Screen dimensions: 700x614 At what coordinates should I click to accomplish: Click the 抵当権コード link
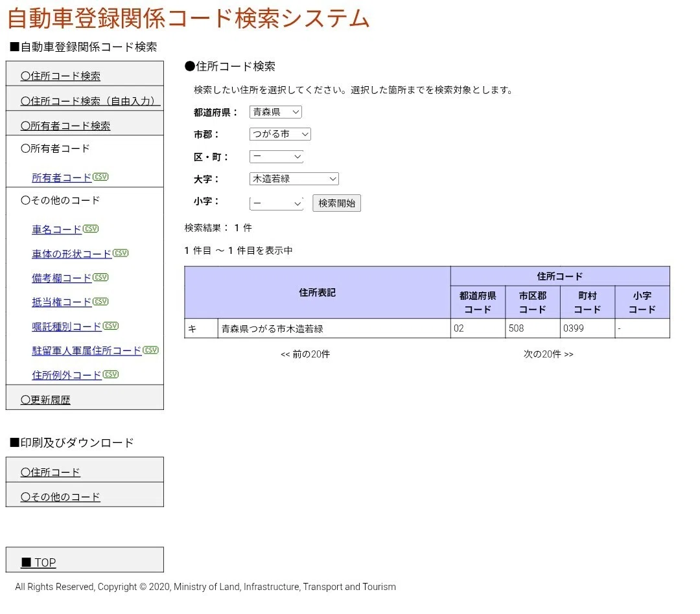point(62,302)
